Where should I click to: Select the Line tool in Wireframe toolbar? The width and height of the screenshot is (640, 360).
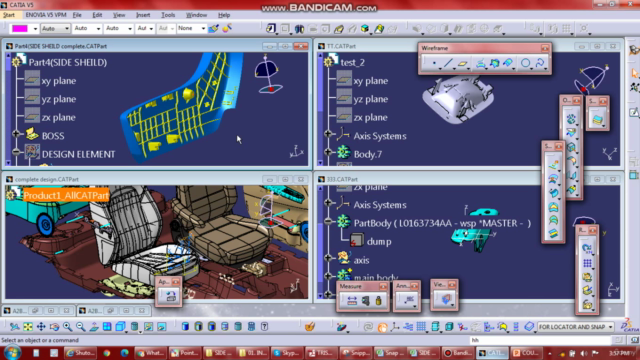(448, 63)
